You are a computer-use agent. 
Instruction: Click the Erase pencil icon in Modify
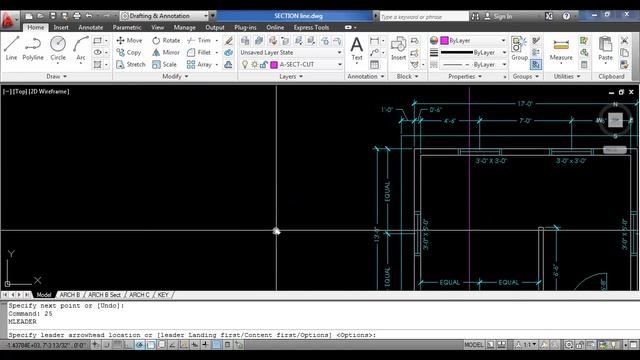click(229, 40)
